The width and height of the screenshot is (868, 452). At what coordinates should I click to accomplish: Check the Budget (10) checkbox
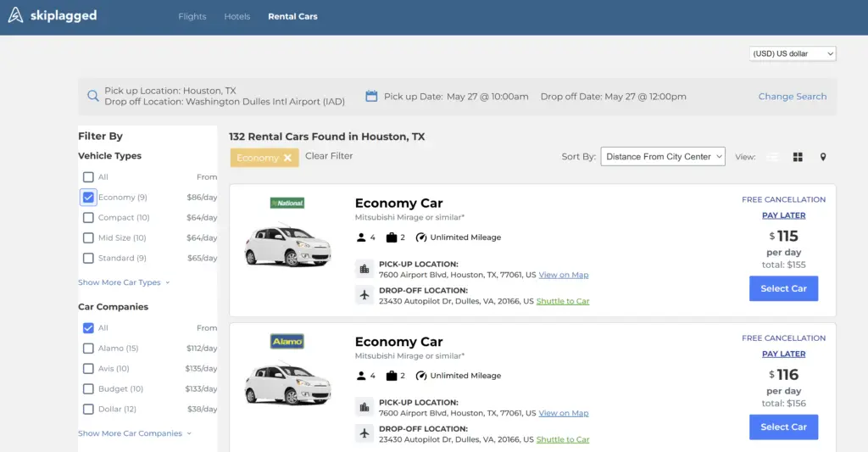[x=88, y=389]
